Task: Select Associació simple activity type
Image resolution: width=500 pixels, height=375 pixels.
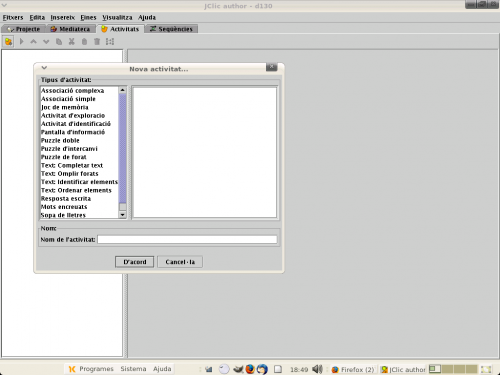Action: 79,99
